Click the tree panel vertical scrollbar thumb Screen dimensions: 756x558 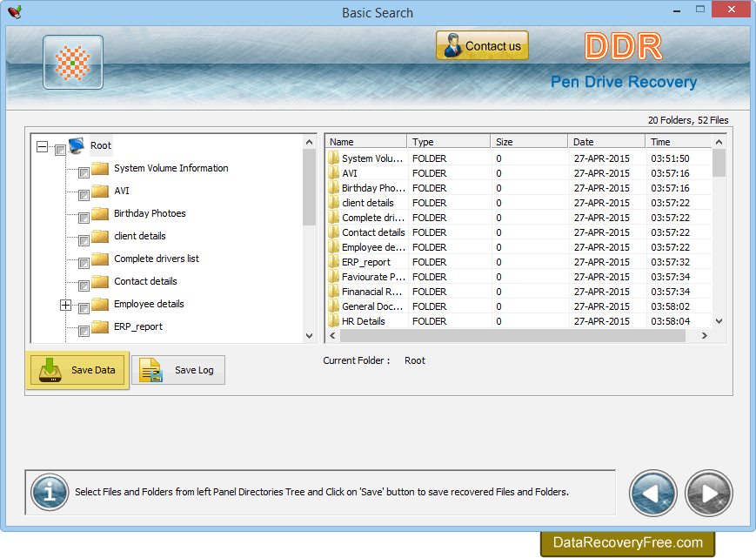(x=309, y=188)
